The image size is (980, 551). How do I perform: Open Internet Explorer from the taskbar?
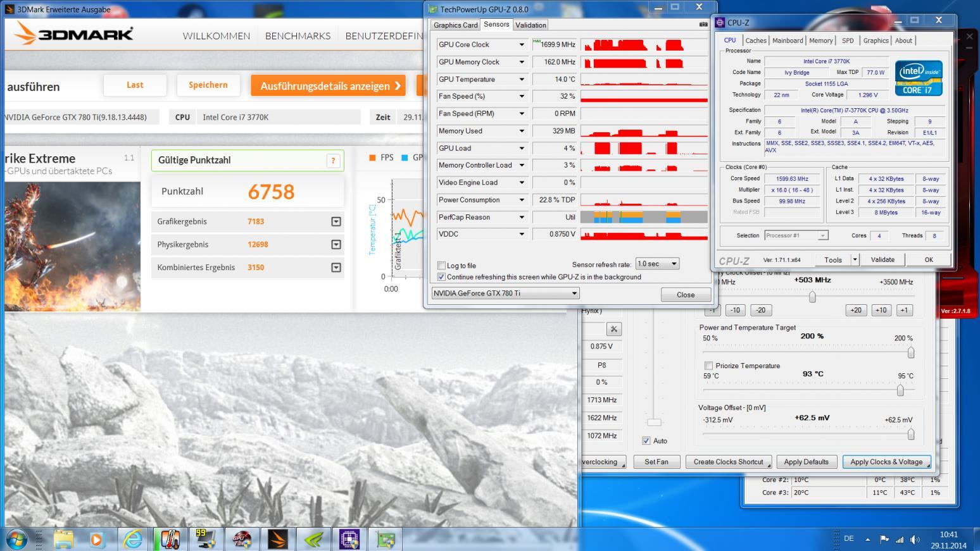[x=133, y=540]
